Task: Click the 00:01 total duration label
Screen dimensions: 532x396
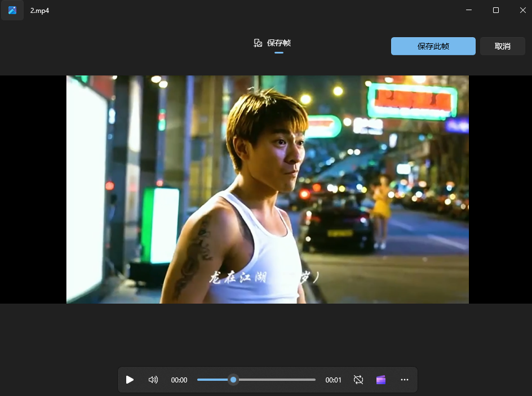Action: [333, 380]
